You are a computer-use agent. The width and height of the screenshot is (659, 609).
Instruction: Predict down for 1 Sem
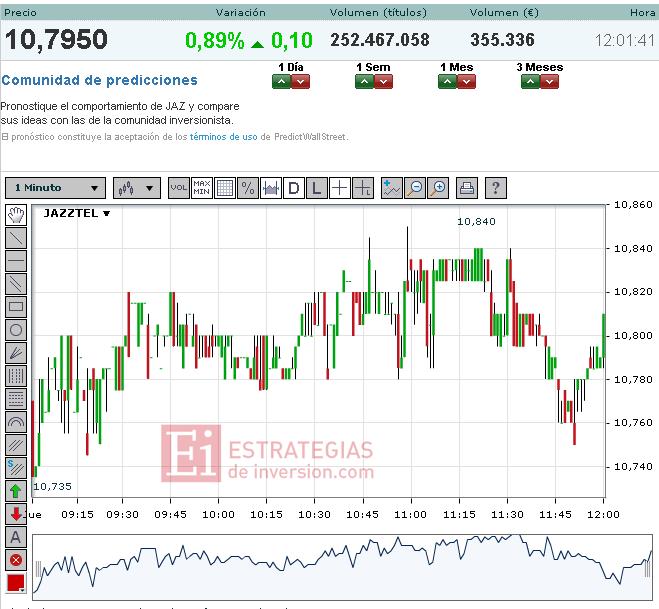383,82
